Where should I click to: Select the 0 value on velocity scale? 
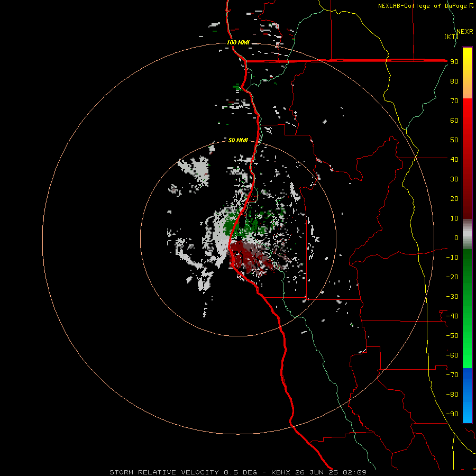click(456, 237)
